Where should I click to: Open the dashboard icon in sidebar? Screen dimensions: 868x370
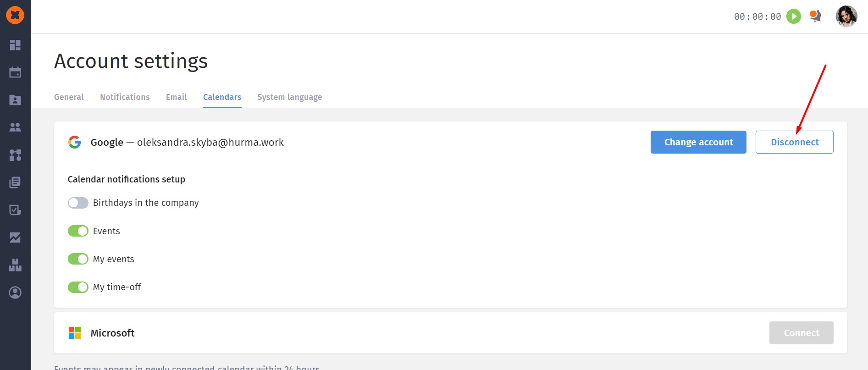click(15, 45)
